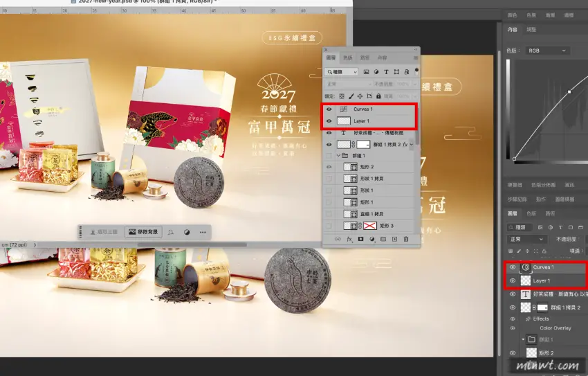Hide Layer 1 in docked layers panel
This screenshot has height=376, width=588.
(x=513, y=280)
